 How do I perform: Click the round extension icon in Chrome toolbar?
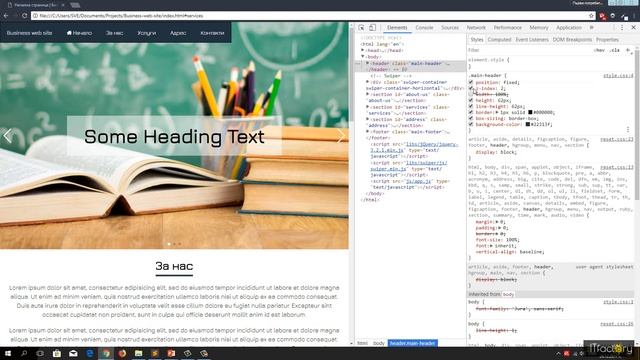coord(613,16)
